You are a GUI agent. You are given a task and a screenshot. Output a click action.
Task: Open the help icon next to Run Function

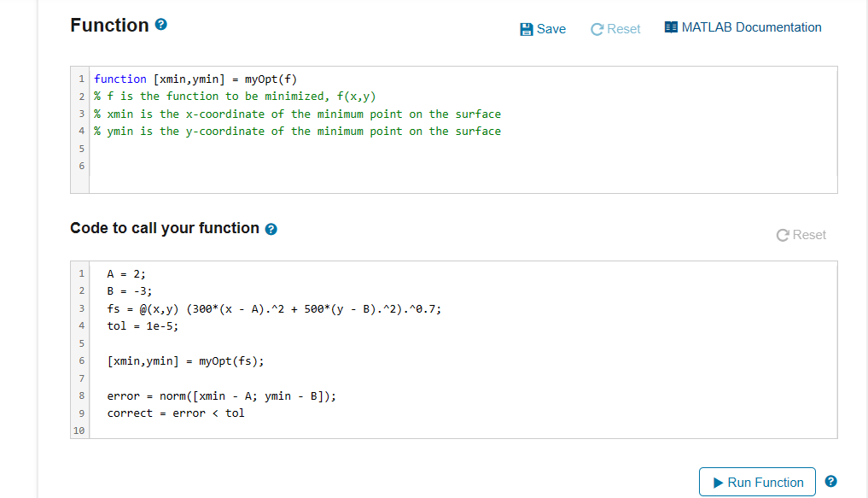[x=830, y=482]
